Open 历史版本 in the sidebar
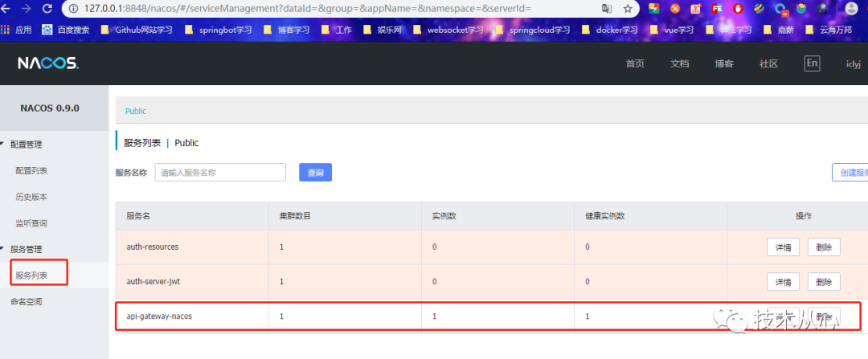The image size is (868, 359). point(31,197)
